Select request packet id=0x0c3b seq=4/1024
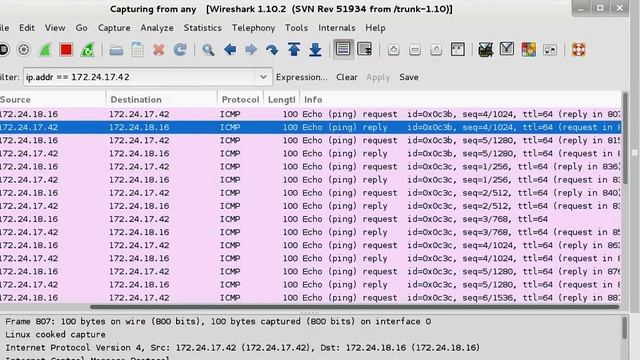Screen dimensions: 640x360 point(310,114)
